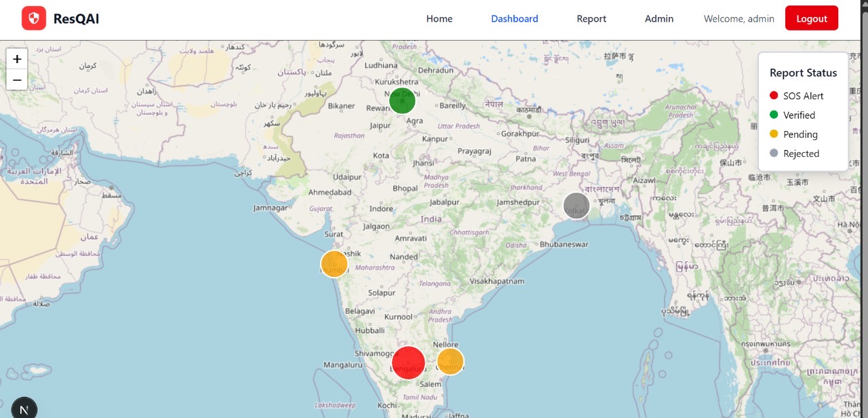Select the green verified marker near New Delhi
Viewport: 868px width, 418px height.
[402, 100]
